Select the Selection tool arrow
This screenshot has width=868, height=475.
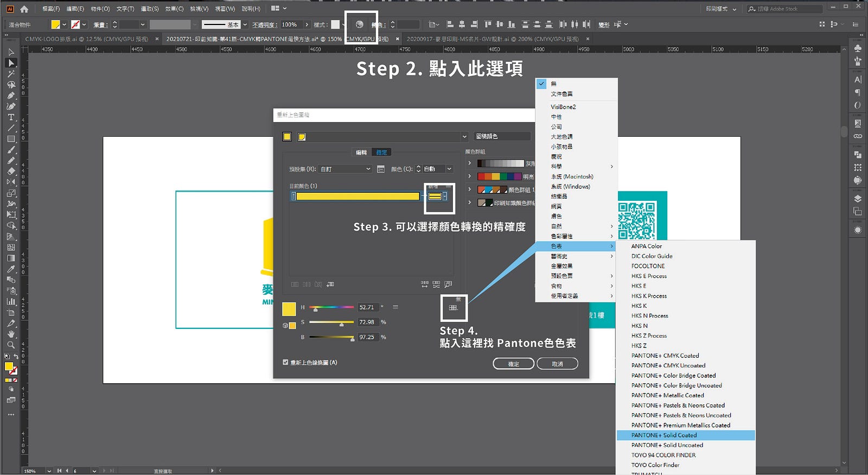(11, 52)
